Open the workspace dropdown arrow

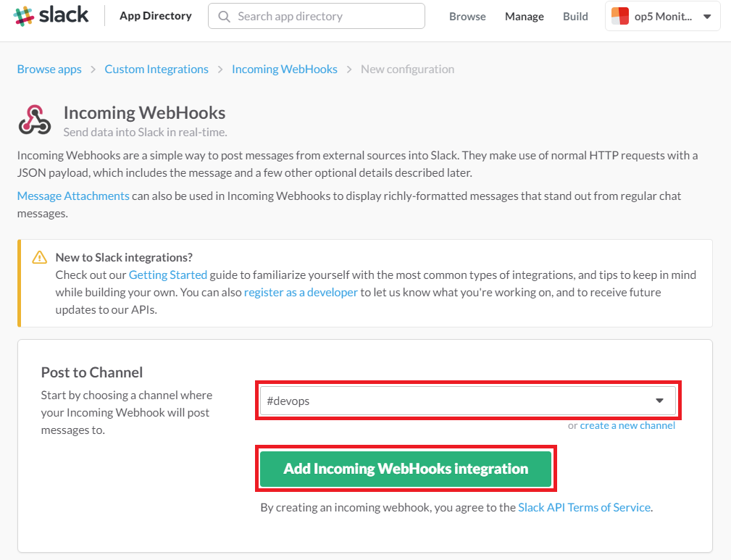click(x=707, y=17)
